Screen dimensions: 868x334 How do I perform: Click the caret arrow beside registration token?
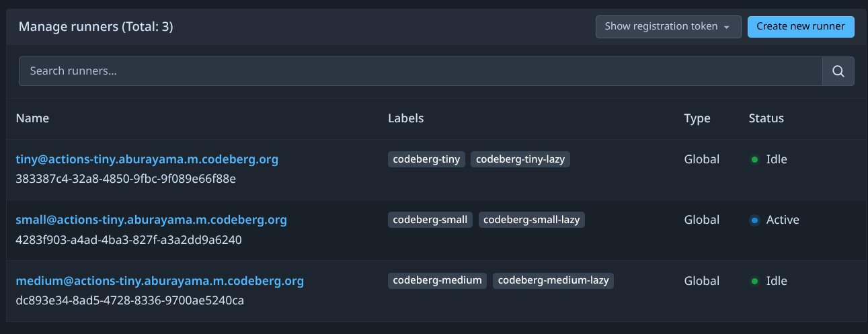[727, 28]
